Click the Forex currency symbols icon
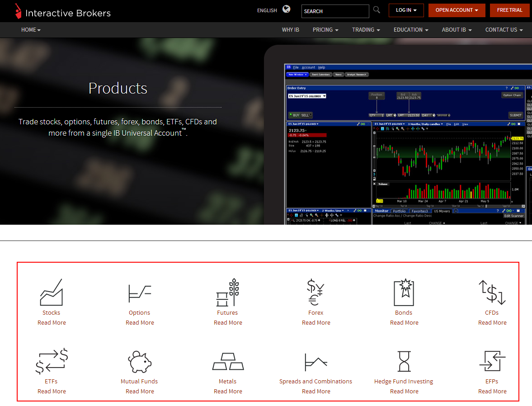Image resolution: width=532 pixels, height=406 pixels. click(315, 292)
